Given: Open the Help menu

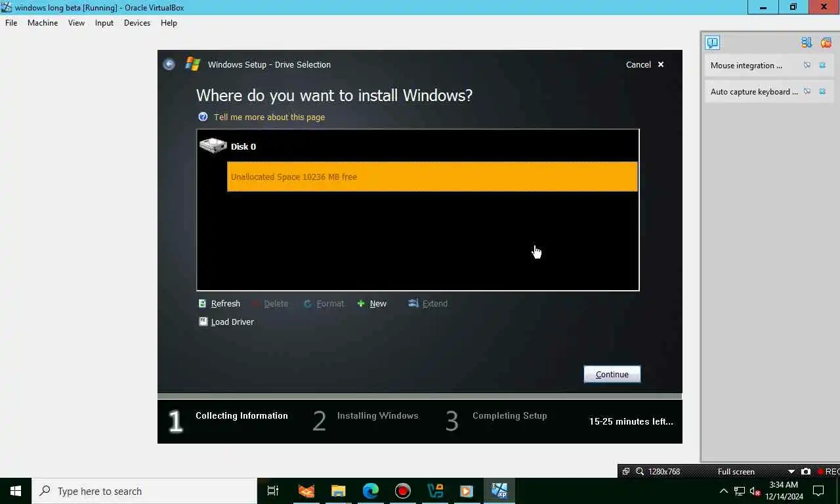Looking at the screenshot, I should [x=169, y=22].
